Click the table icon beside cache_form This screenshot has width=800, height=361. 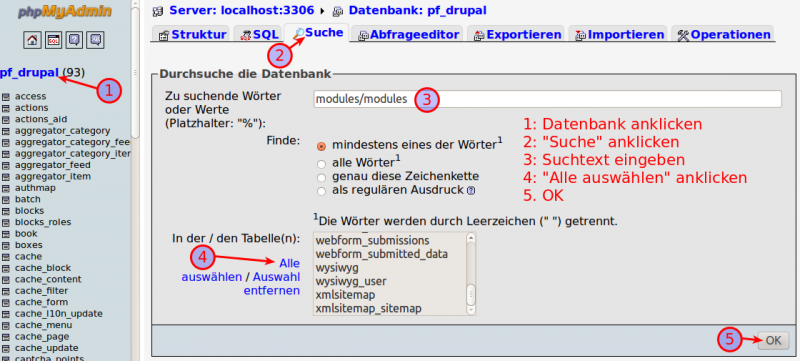click(x=6, y=302)
